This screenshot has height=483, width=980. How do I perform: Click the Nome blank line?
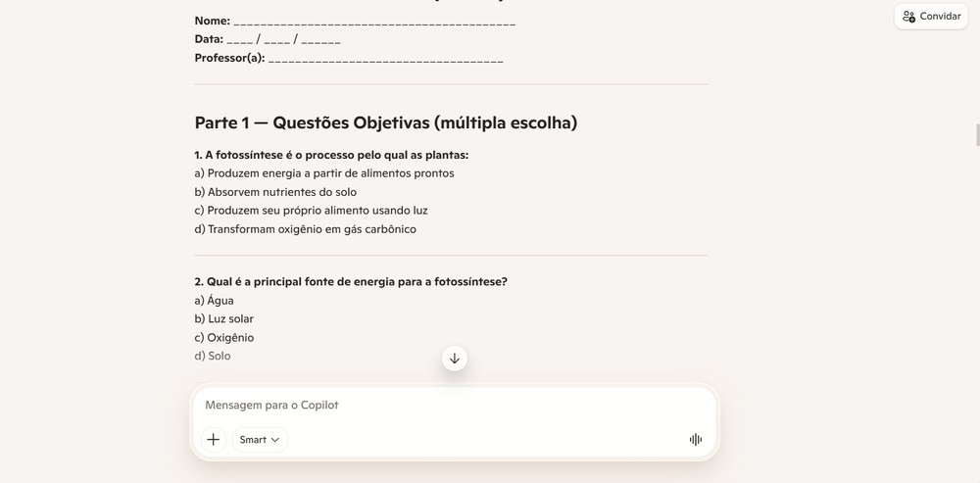coord(374,22)
